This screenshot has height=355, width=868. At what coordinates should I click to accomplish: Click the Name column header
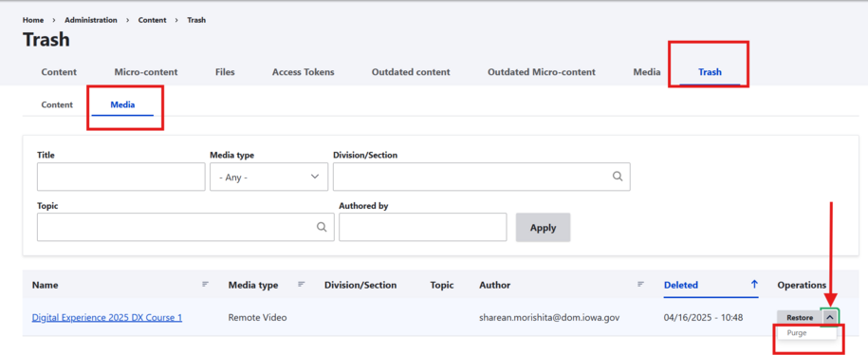[45, 285]
